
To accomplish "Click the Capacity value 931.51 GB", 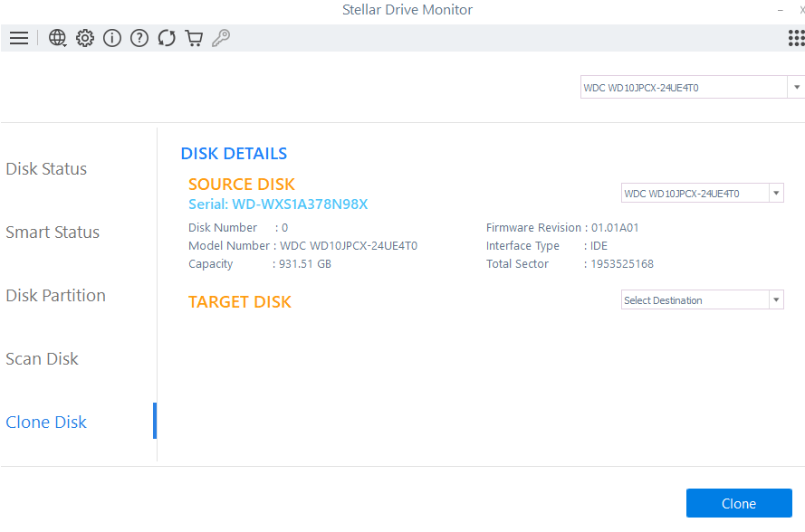I will pyautogui.click(x=305, y=263).
